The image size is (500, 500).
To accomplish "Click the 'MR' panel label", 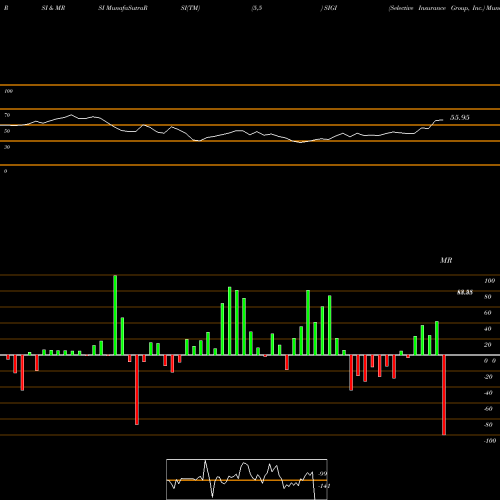I will coord(446,260).
